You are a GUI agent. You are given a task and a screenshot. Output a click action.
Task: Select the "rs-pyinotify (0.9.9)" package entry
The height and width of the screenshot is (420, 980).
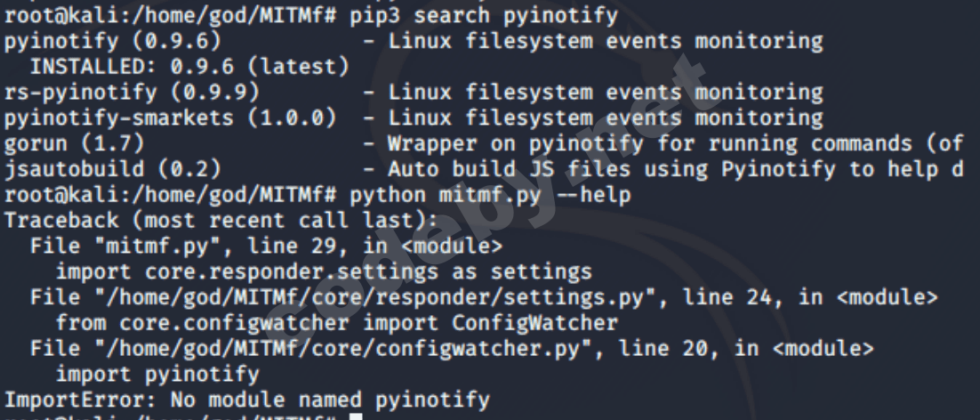click(x=132, y=92)
